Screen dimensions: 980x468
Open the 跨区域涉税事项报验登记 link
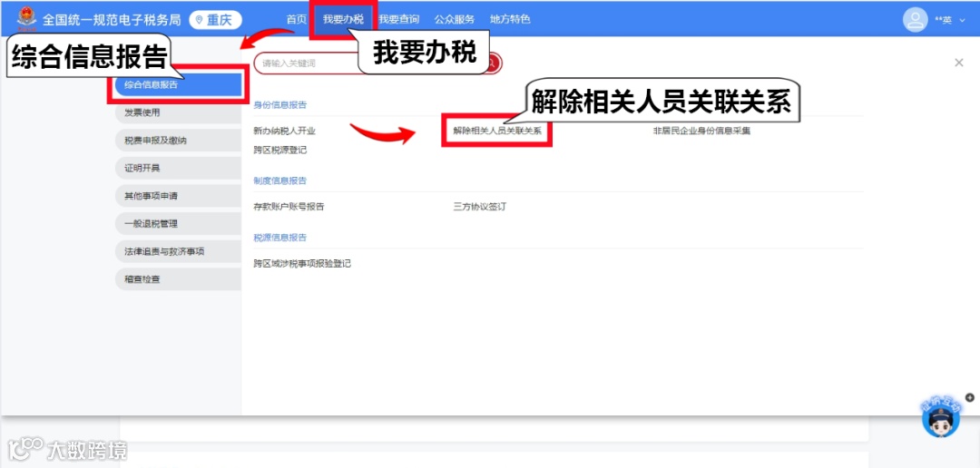[x=302, y=264]
